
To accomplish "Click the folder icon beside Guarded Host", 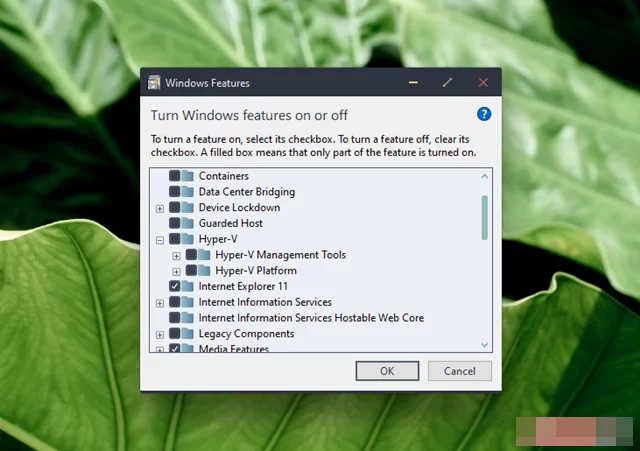I will [x=189, y=223].
